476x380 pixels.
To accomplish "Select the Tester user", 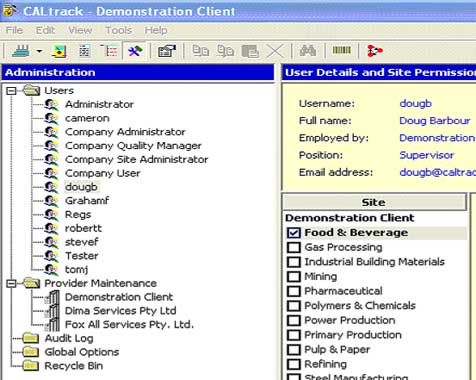I will pos(82,256).
